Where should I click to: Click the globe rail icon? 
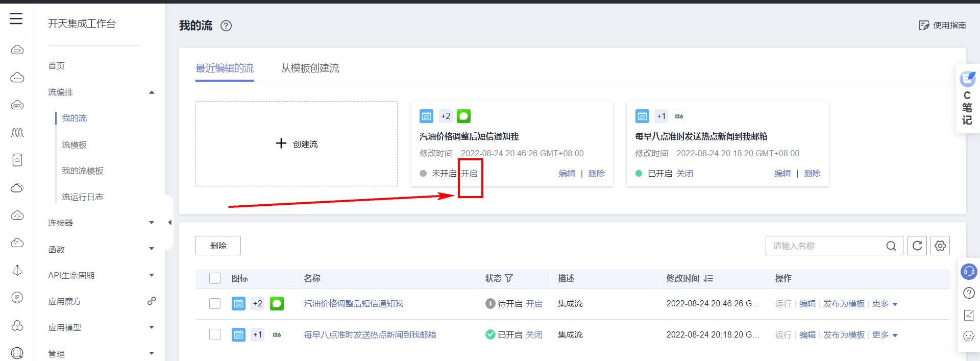point(17,353)
